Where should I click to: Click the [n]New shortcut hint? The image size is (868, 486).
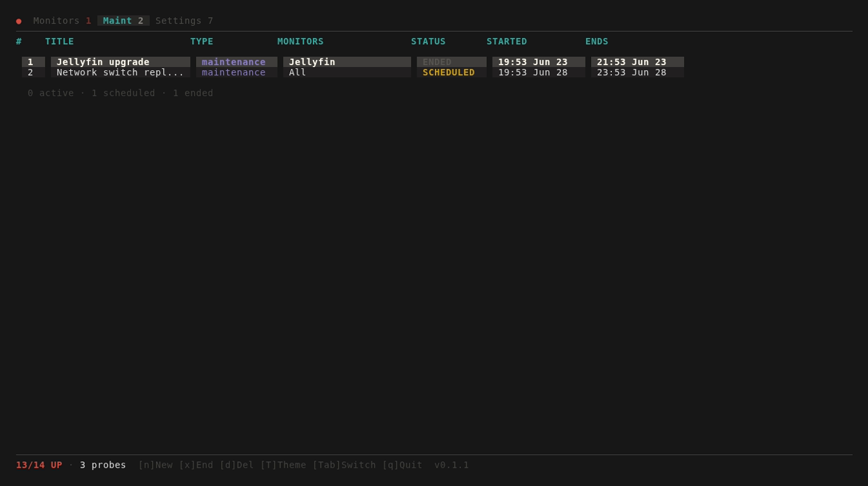[155, 465]
